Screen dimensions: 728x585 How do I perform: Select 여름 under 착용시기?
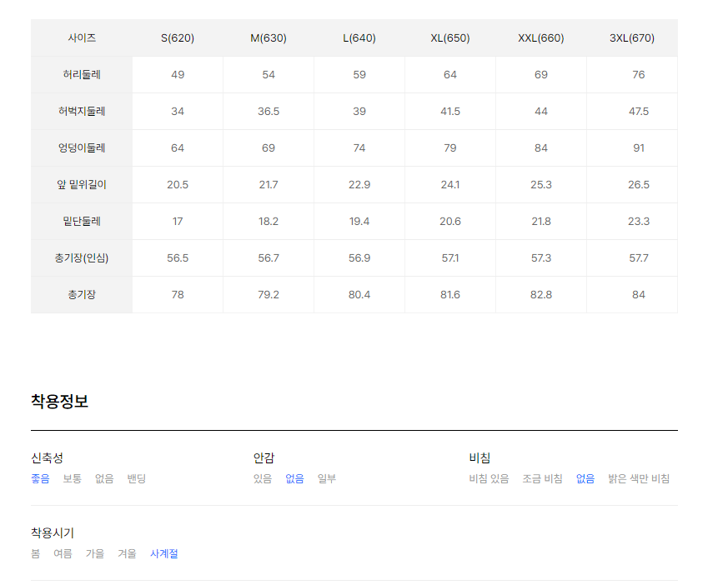point(63,553)
